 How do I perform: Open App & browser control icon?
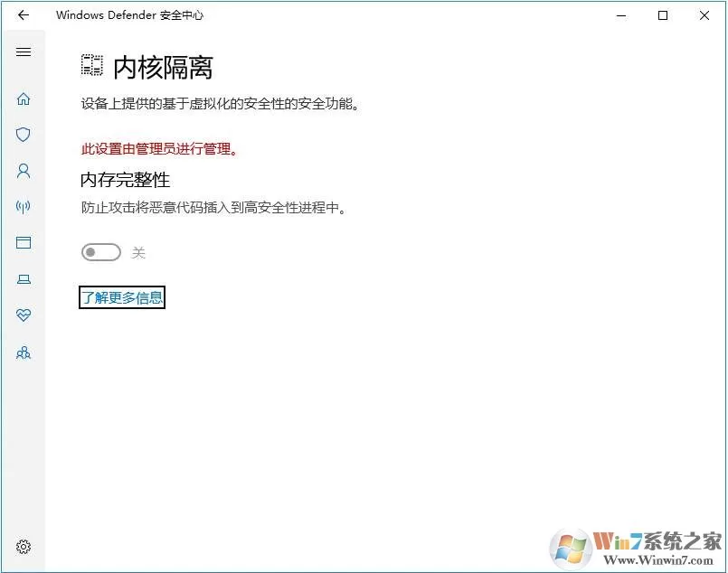click(24, 242)
